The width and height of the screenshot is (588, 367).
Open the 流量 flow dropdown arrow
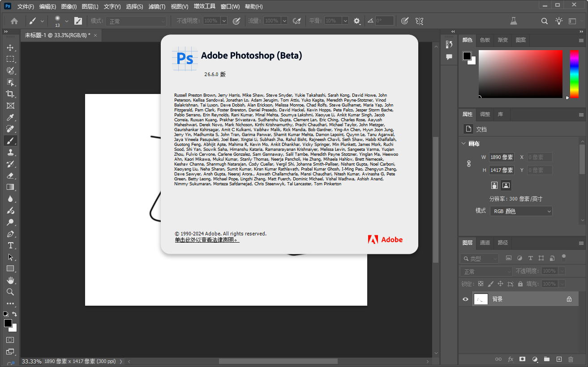click(x=284, y=21)
